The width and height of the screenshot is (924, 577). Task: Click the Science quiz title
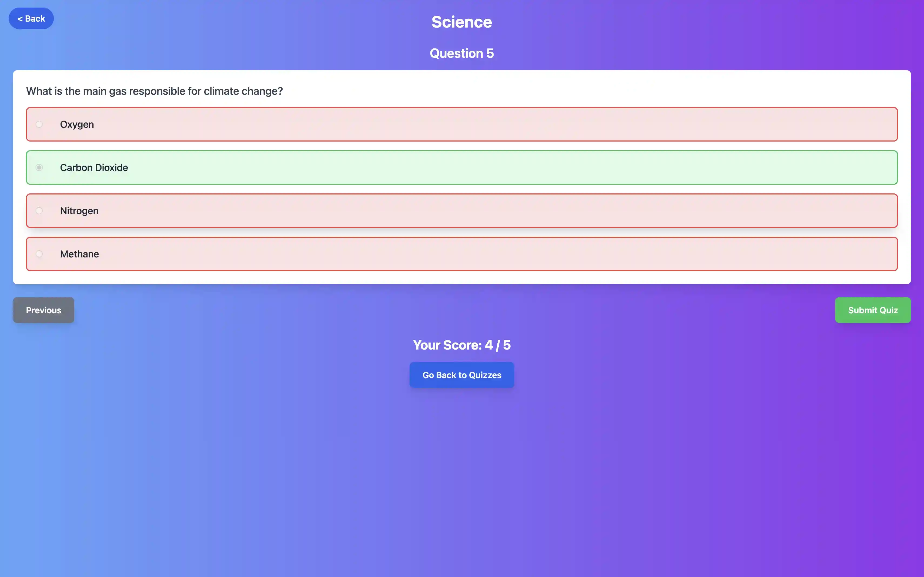(461, 22)
